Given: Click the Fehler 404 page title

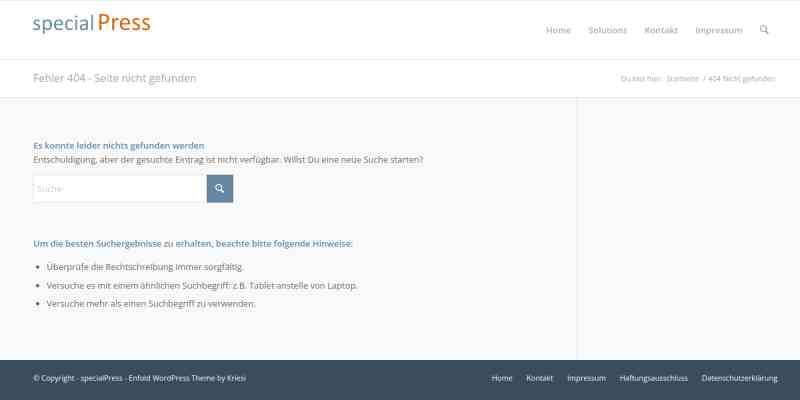Looking at the screenshot, I should coord(114,78).
